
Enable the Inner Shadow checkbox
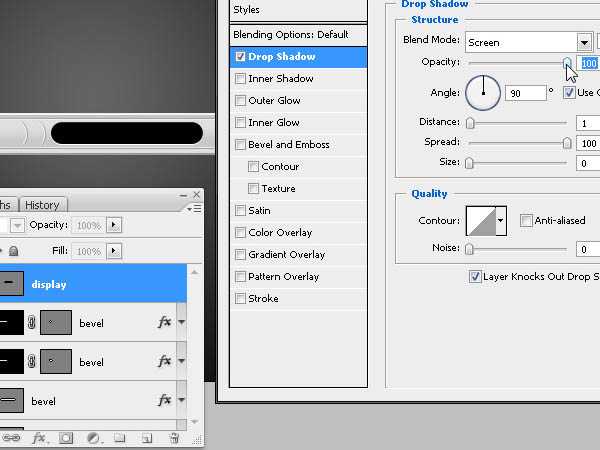(x=240, y=79)
